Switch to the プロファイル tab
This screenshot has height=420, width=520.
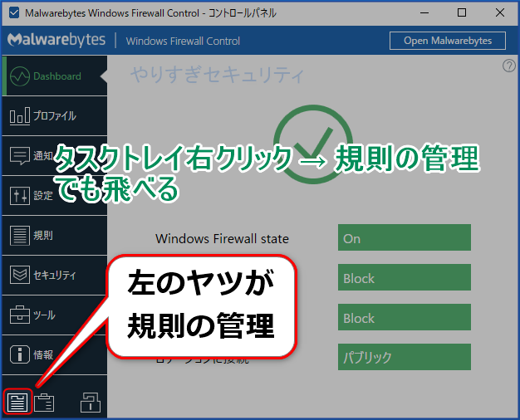pyautogui.click(x=54, y=116)
